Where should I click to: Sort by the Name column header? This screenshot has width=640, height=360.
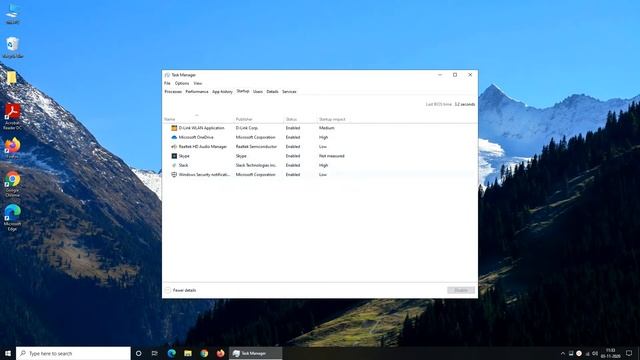coord(198,119)
